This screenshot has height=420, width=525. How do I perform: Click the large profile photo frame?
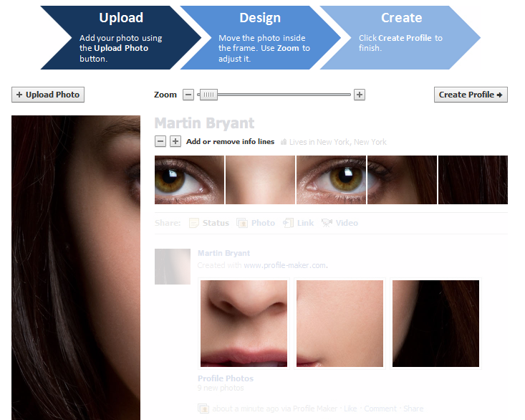point(76,267)
